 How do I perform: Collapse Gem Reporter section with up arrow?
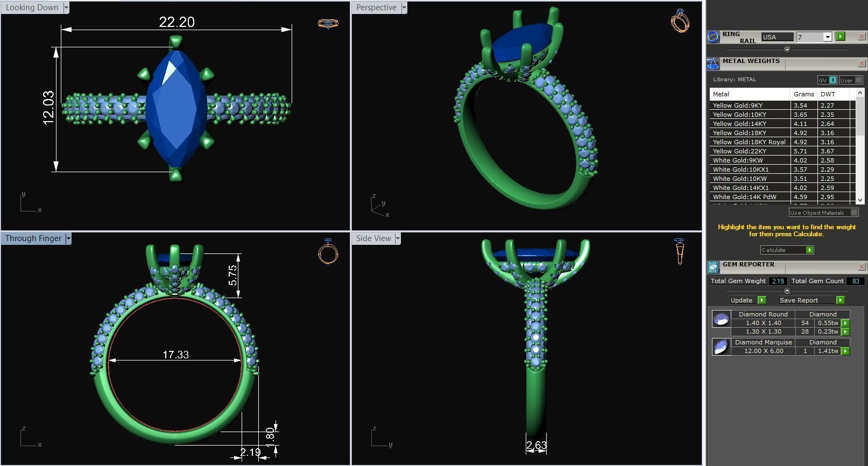point(787,291)
